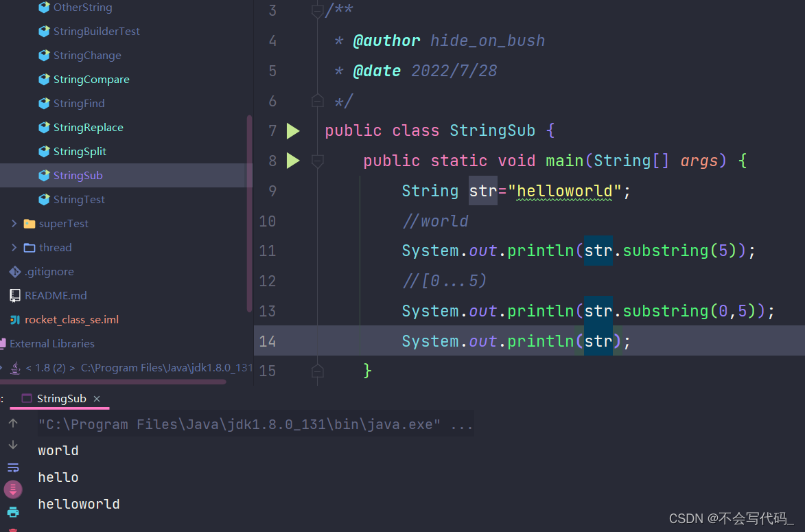
Task: Click the //[0...5) comment on line 12
Action: click(445, 281)
